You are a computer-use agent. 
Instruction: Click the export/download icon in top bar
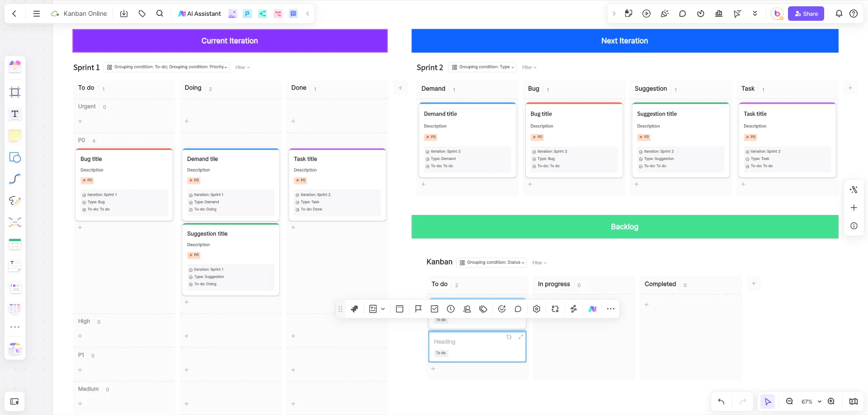point(124,14)
